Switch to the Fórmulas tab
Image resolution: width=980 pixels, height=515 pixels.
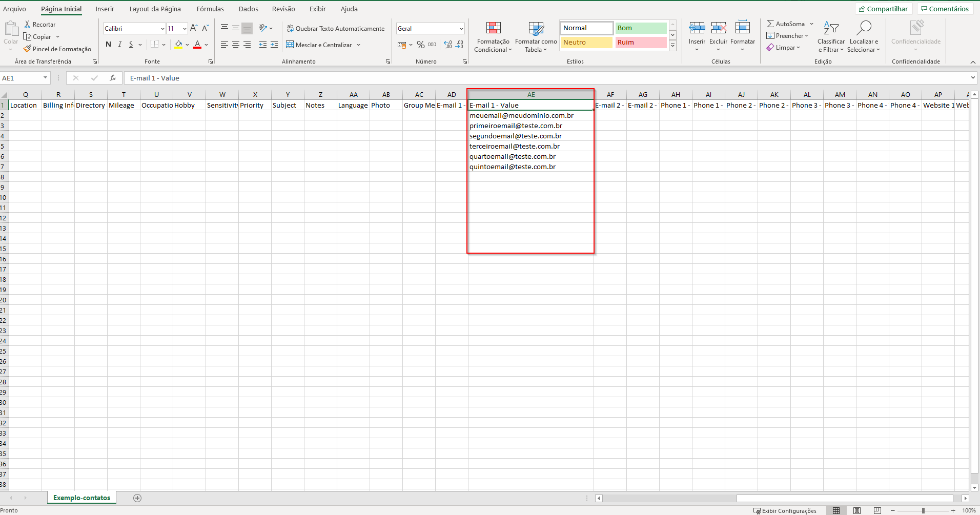[x=210, y=9]
